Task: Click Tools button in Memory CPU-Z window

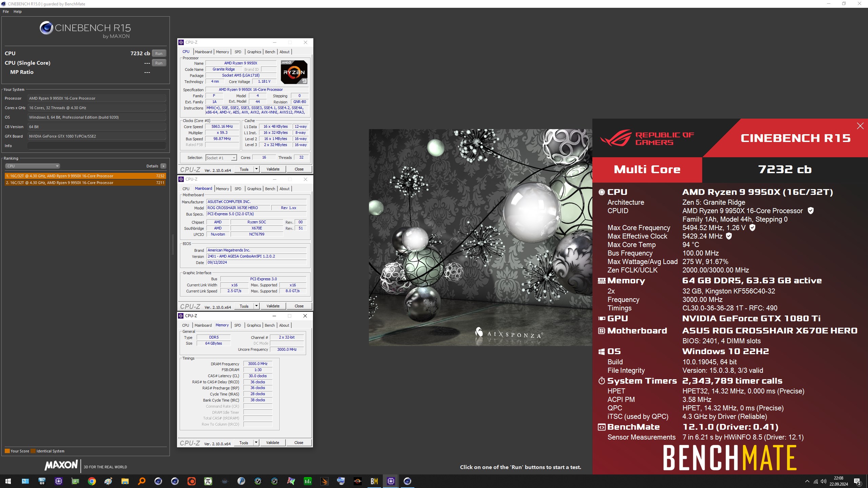Action: (x=244, y=443)
